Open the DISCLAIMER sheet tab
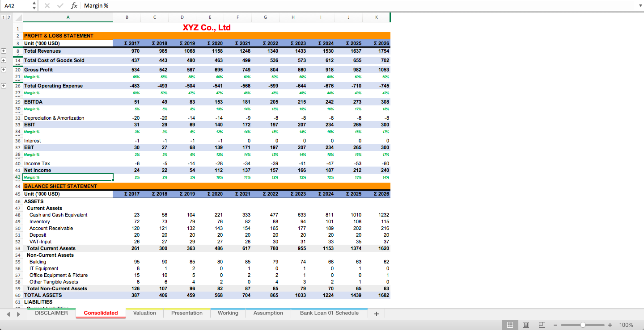This screenshot has height=330, width=644. (x=51, y=313)
